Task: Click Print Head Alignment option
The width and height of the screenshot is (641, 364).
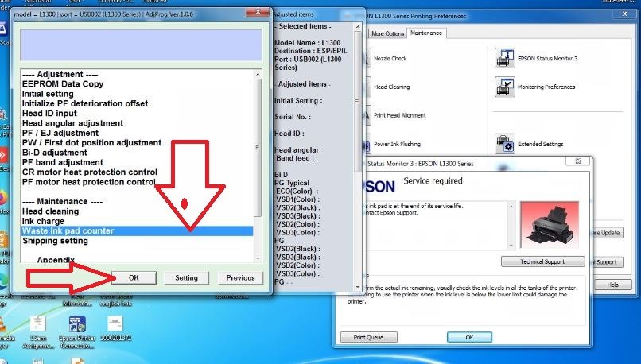Action: point(400,115)
